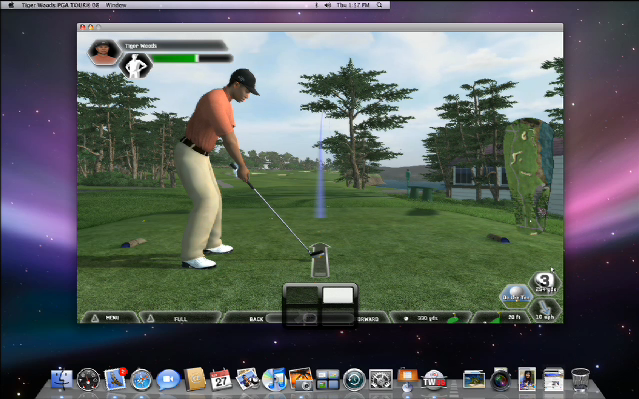The image size is (639, 399).
Task: Launch Dashboard from the Dock
Action: [88, 379]
